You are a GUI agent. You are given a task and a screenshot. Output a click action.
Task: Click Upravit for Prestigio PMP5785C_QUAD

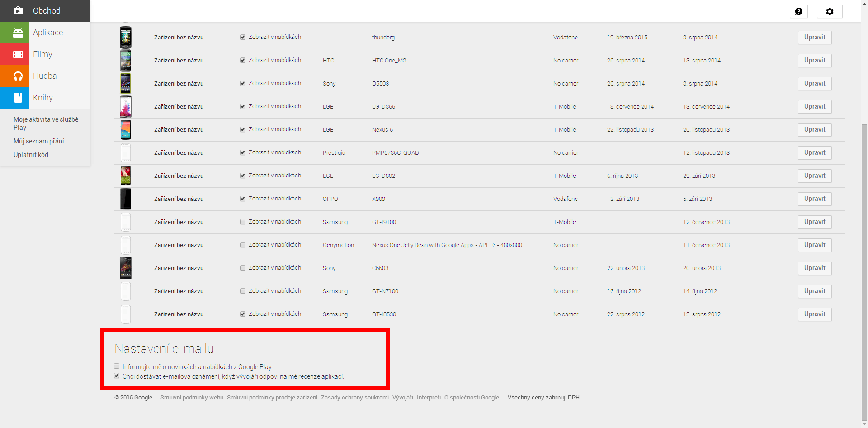coord(815,153)
